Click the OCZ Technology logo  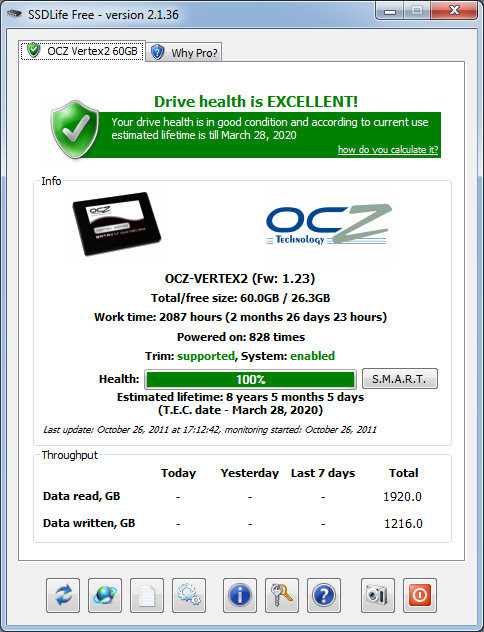coord(328,225)
